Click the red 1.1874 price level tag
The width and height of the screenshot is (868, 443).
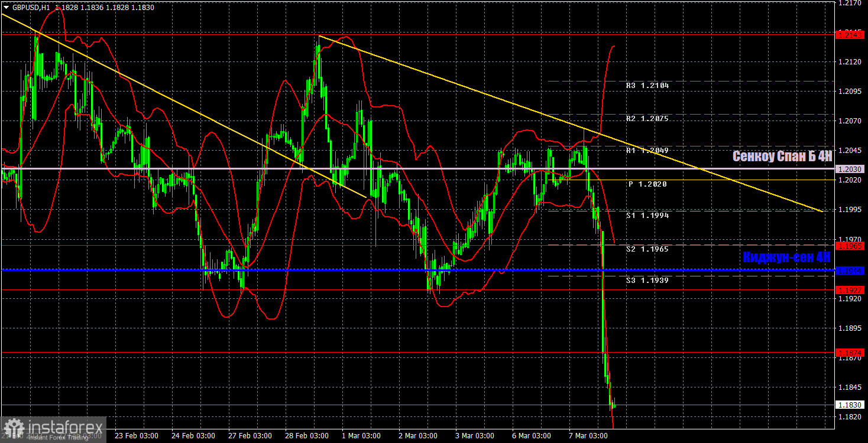point(851,353)
